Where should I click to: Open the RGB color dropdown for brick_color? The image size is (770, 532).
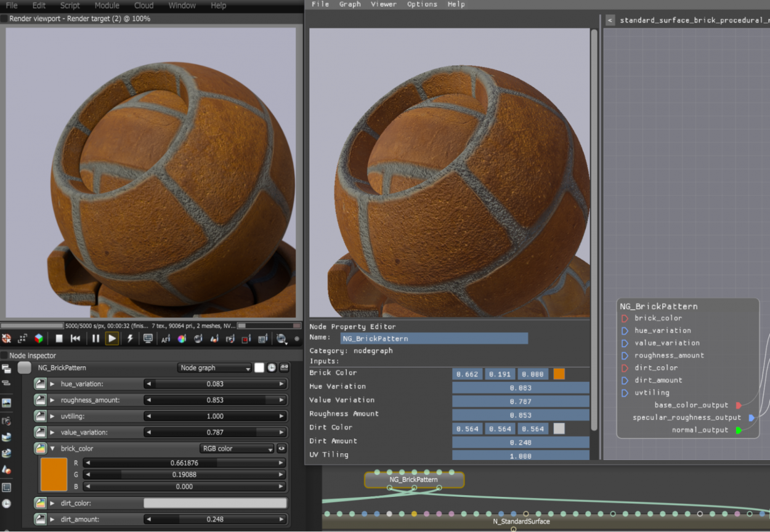point(237,448)
